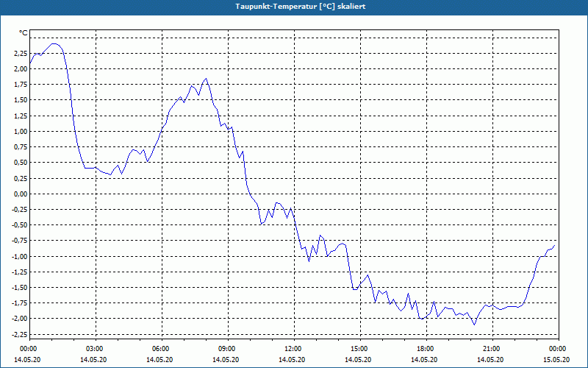The height and width of the screenshot is (368, 588).
Task: Pick the -1,25 y-axis tick label
Action: 20,272
